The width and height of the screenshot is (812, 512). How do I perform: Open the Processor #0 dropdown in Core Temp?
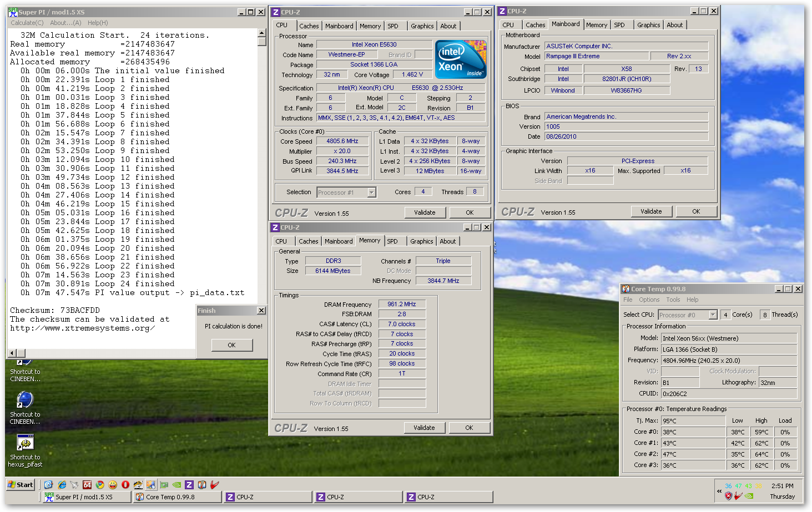[713, 315]
